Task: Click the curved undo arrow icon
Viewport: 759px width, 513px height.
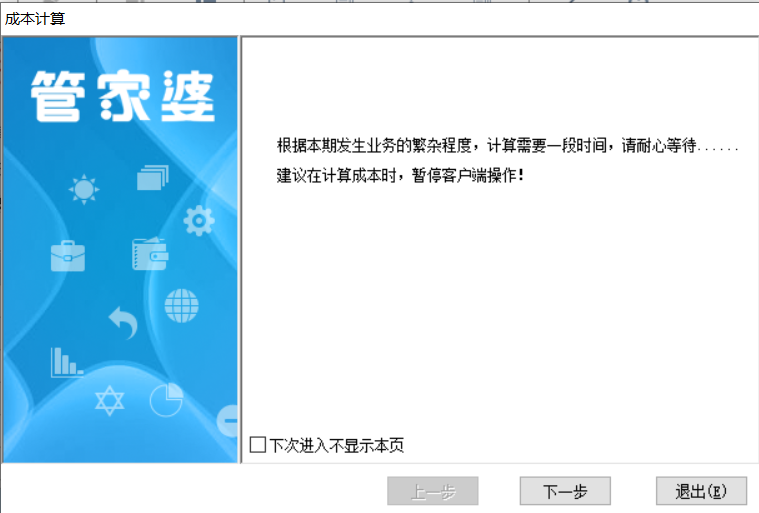Action: (123, 322)
